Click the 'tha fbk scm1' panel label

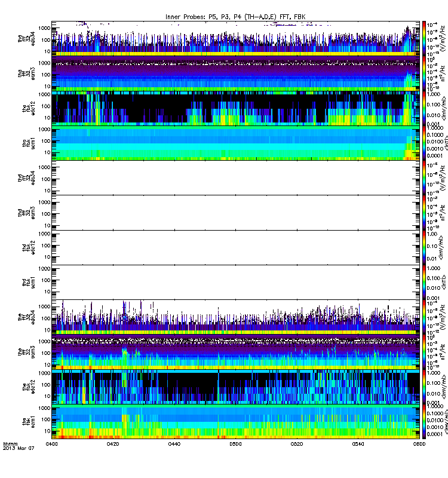(x=29, y=143)
